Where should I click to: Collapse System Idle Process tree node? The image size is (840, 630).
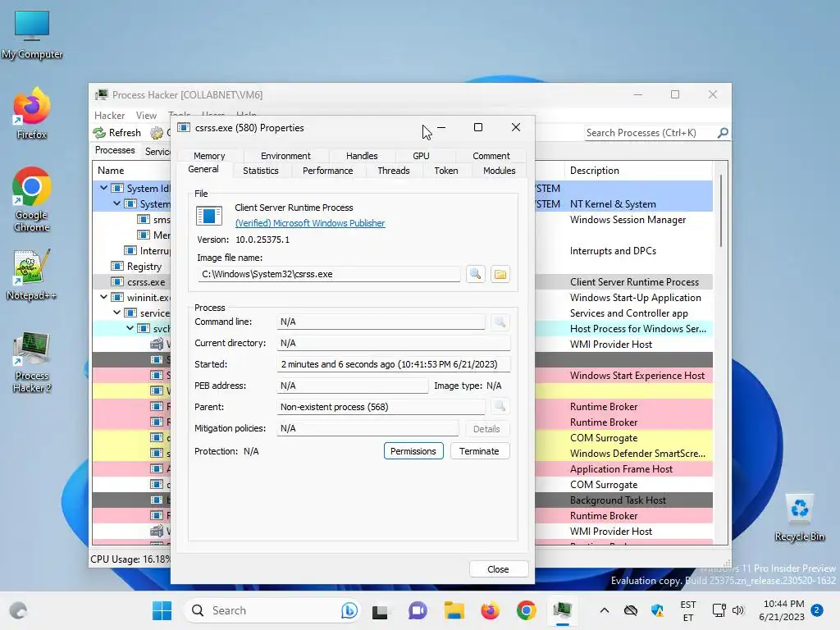[x=104, y=188]
